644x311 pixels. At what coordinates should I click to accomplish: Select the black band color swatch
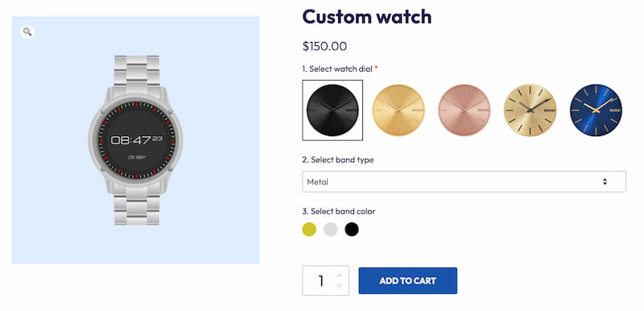coord(352,230)
